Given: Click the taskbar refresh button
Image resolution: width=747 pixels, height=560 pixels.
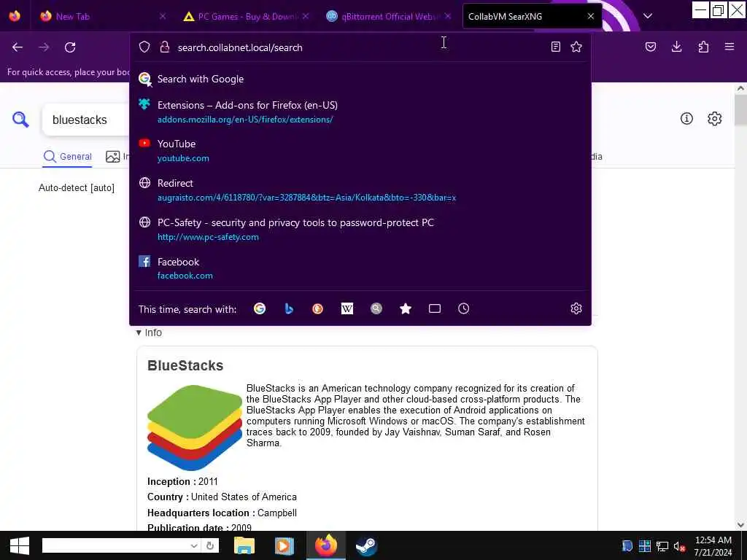Looking at the screenshot, I should pos(210,545).
